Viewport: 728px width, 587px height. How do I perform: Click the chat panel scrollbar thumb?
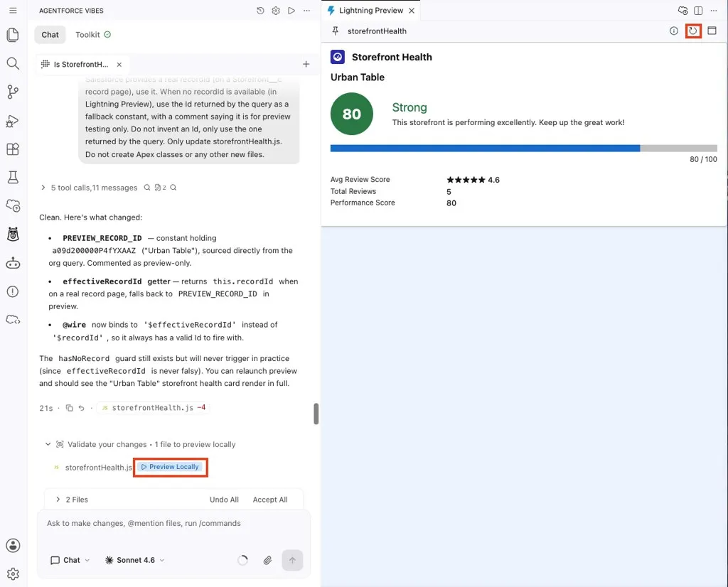[316, 413]
